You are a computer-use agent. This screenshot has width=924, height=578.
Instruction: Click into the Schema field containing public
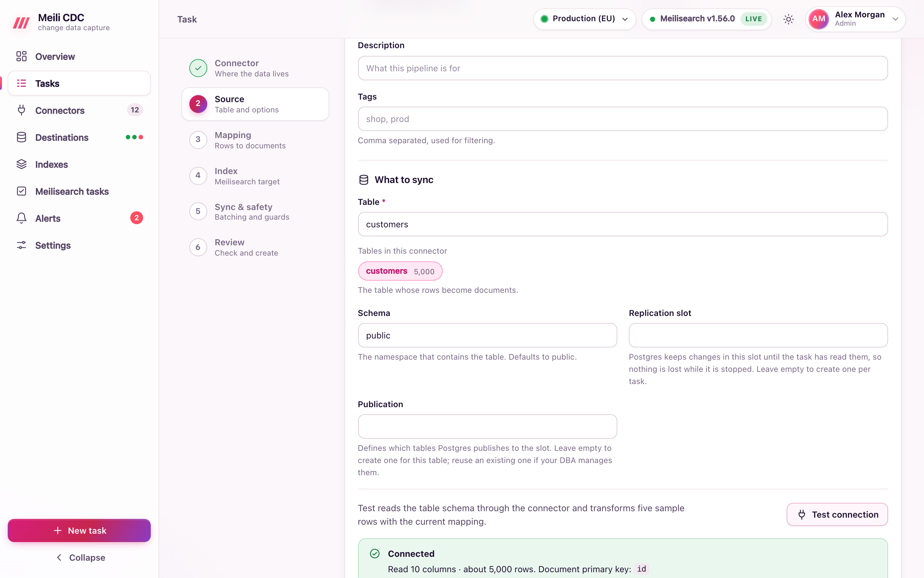tap(487, 335)
